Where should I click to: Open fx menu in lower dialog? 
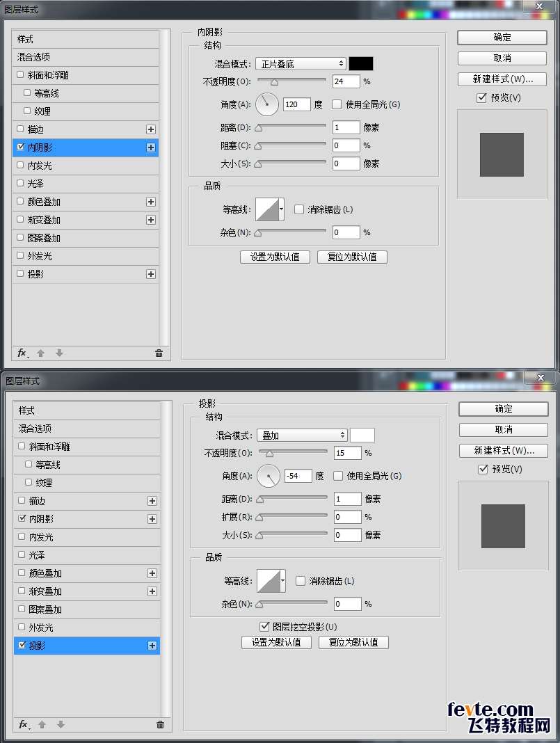[x=24, y=724]
